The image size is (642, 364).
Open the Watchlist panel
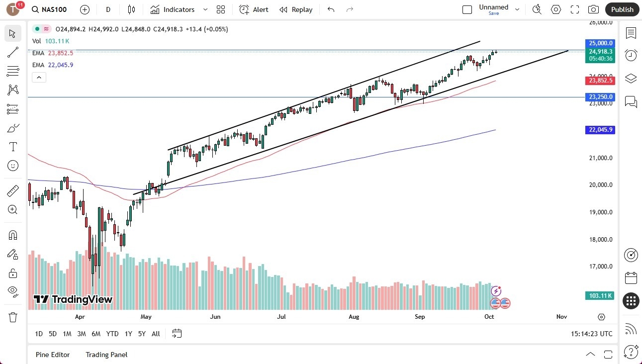[x=631, y=33]
